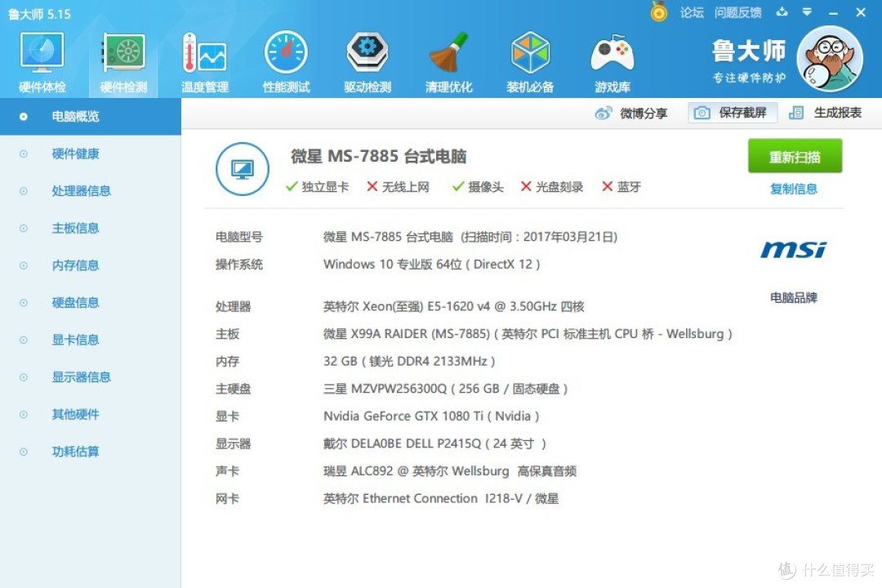Click the 鲁大师 mascot avatar
The width and height of the screenshot is (882, 588).
(831, 59)
